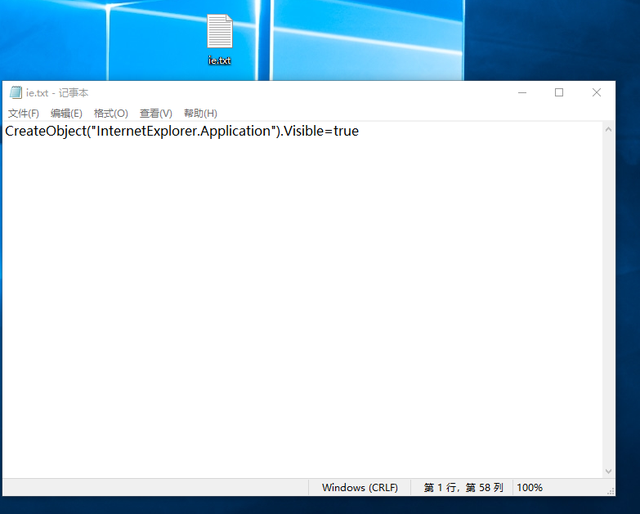The image size is (640, 514).
Task: Click the '第 1 行，第 58 列' status entry
Action: tap(463, 487)
